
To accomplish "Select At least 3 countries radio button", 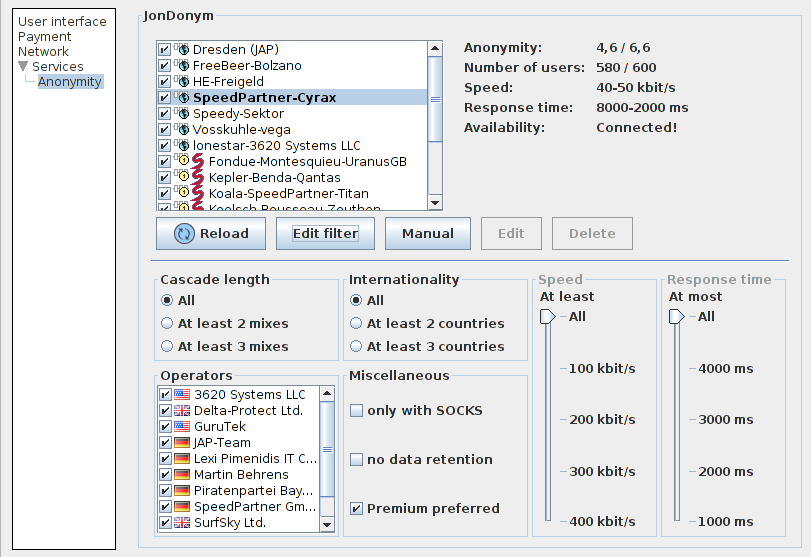I will pyautogui.click(x=356, y=347).
